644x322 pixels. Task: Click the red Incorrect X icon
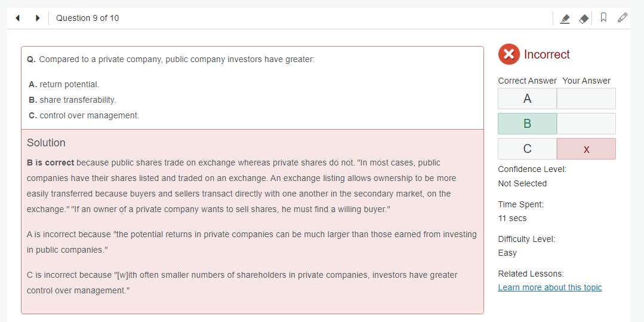tap(509, 54)
